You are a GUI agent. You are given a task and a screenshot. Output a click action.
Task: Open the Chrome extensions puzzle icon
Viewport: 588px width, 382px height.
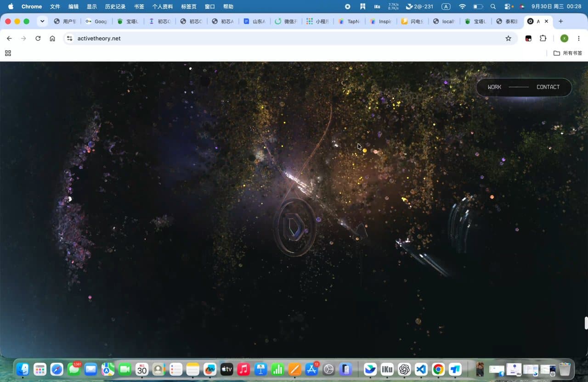(x=543, y=39)
